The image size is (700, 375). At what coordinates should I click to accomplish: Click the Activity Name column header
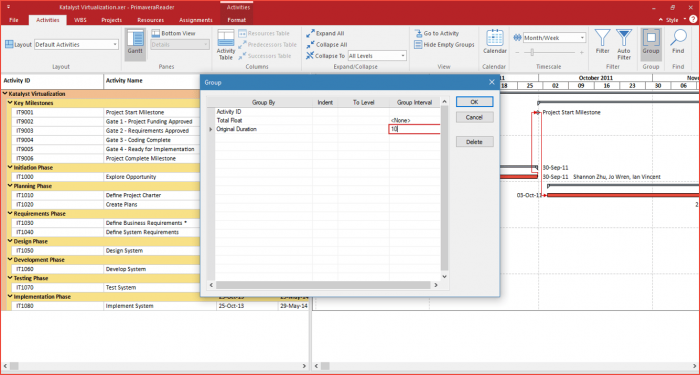152,81
